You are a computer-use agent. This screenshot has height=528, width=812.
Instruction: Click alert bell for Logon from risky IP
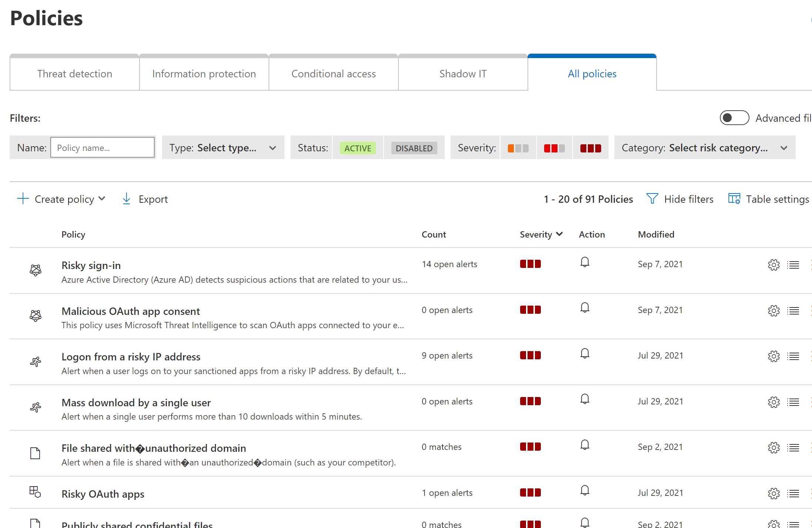584,354
